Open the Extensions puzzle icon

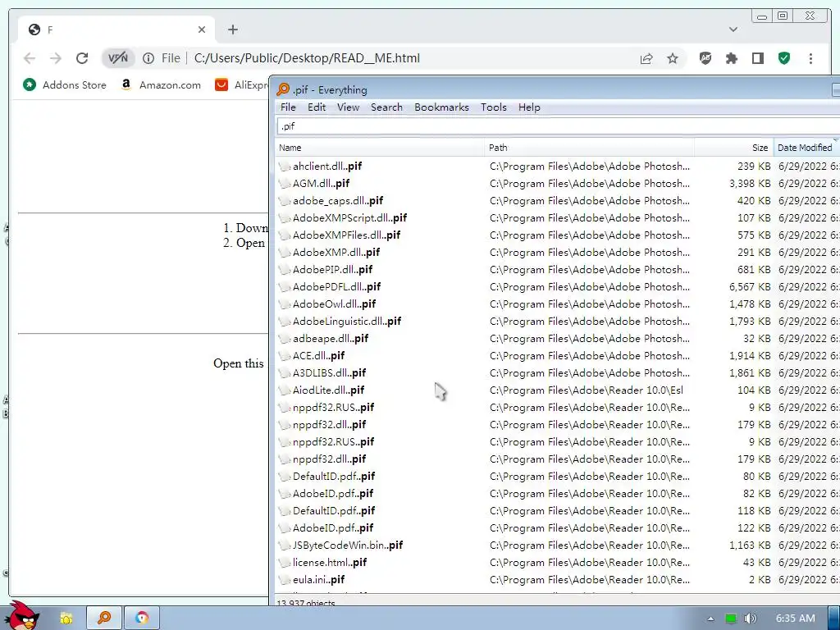(x=731, y=58)
